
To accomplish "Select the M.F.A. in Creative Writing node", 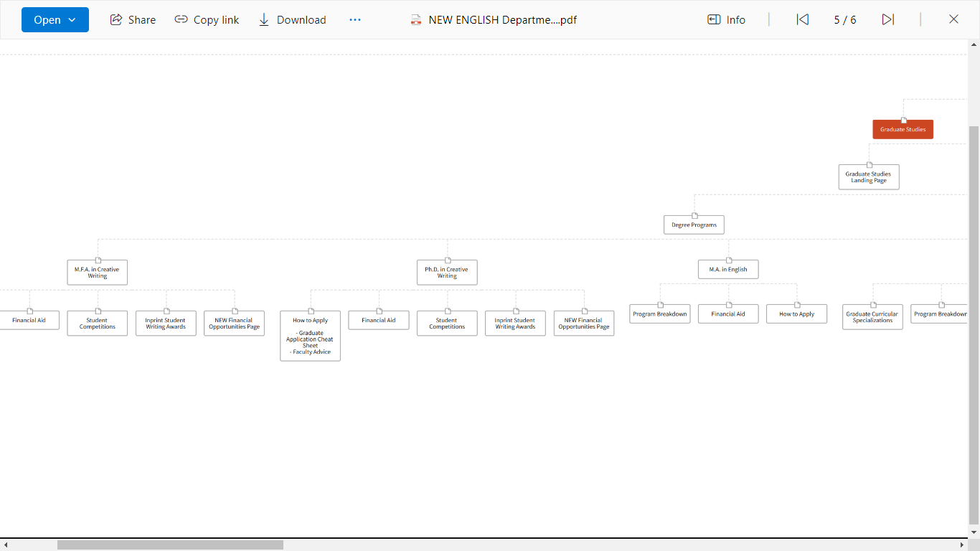I will click(98, 273).
